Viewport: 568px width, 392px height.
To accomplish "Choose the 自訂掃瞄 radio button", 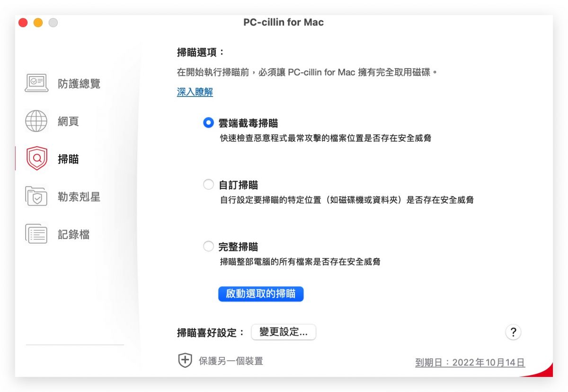I will coord(208,185).
